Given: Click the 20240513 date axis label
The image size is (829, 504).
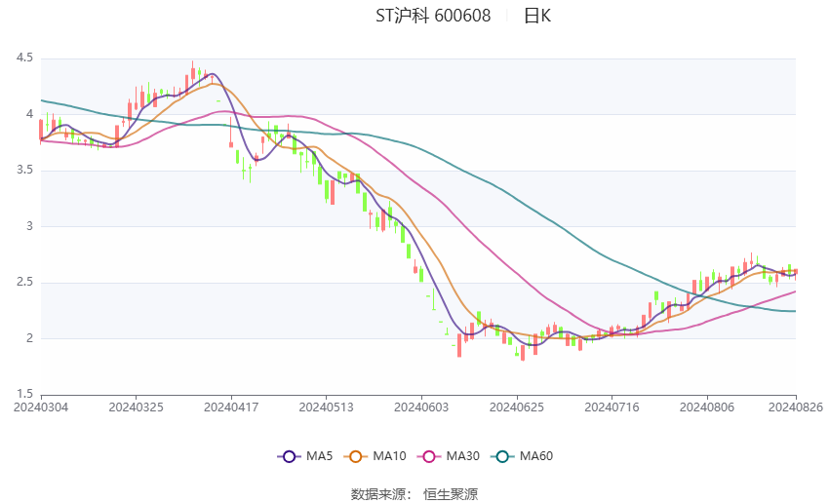Looking at the screenshot, I should tap(326, 407).
